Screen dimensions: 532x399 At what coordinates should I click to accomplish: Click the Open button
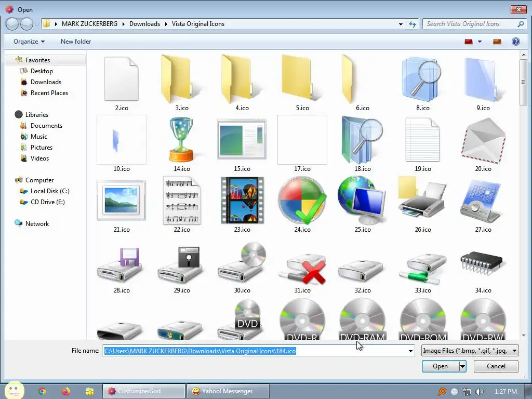click(x=440, y=366)
